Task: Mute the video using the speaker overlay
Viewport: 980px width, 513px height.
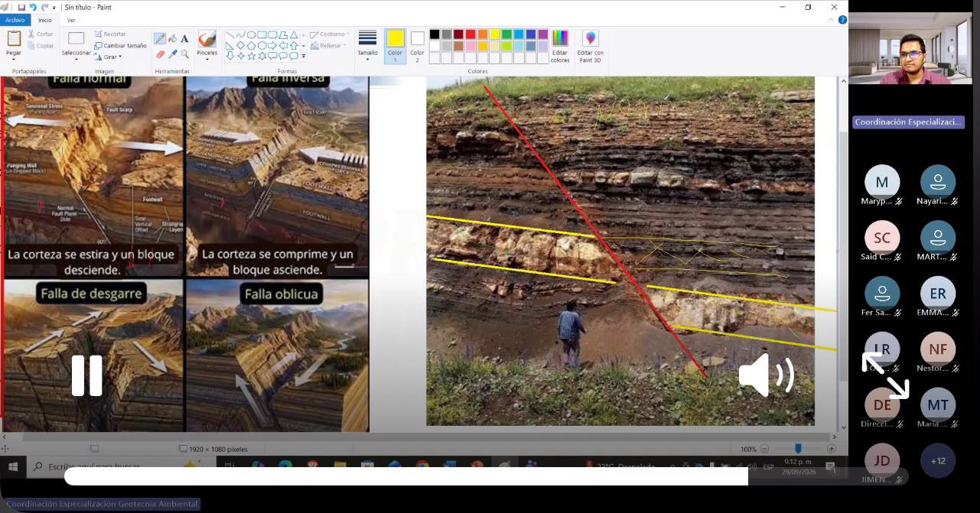Action: (766, 375)
